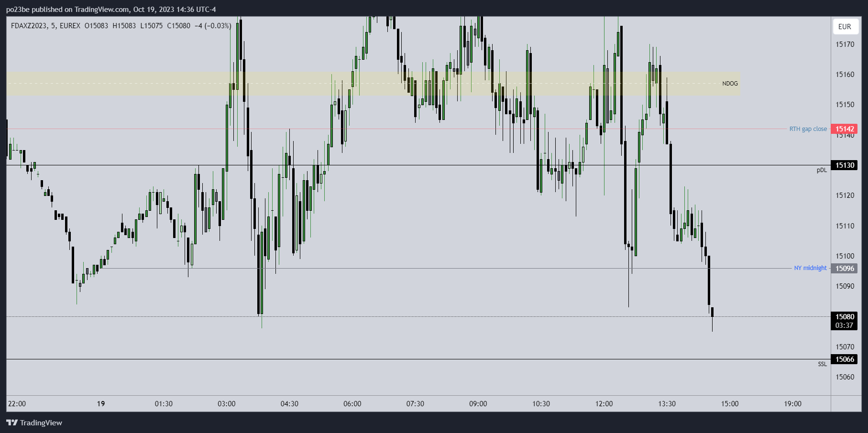Click the pDL 15130 price tag
Image resolution: width=868 pixels, height=433 pixels.
pos(844,165)
